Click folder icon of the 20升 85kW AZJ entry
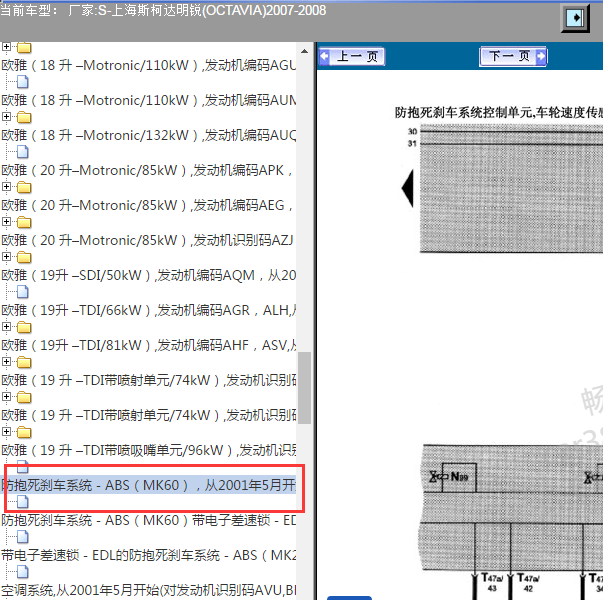This screenshot has height=600, width=603. click(24, 222)
